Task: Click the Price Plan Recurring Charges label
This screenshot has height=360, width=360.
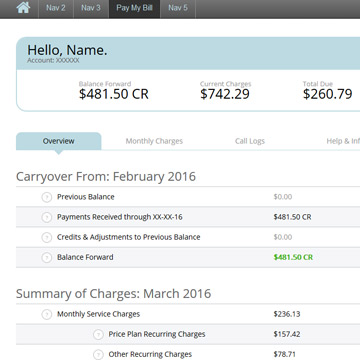Action: click(157, 334)
